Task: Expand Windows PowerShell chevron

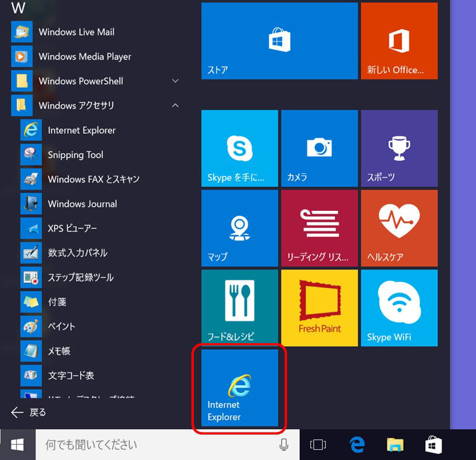Action: (x=175, y=81)
